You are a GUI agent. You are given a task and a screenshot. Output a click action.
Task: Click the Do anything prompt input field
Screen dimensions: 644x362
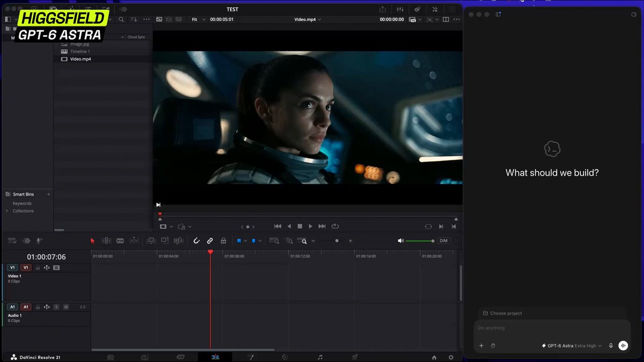coord(552,328)
